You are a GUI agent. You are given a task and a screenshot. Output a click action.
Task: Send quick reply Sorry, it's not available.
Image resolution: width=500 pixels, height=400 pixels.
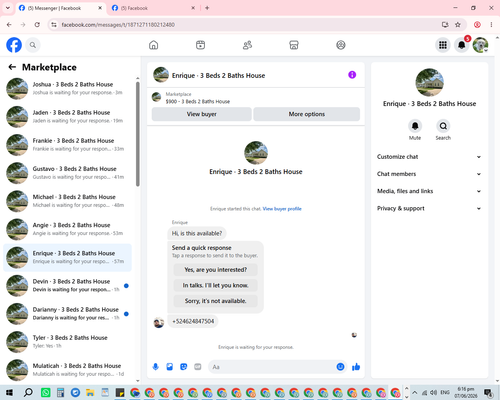[216, 301]
